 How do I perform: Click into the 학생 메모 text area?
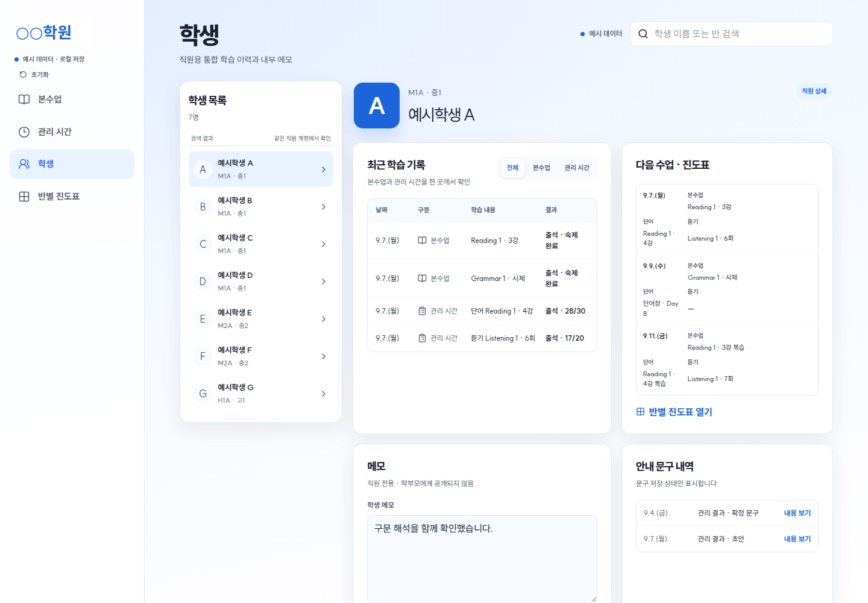(x=482, y=558)
